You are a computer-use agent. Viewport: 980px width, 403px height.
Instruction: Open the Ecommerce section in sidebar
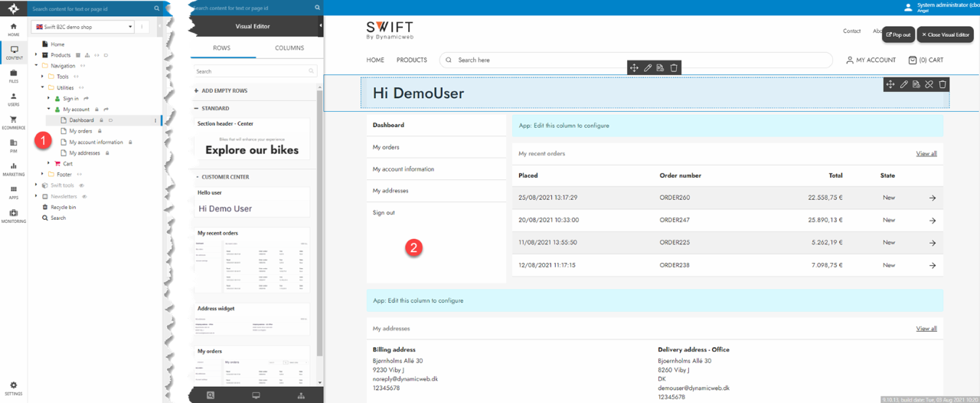pyautogui.click(x=13, y=121)
